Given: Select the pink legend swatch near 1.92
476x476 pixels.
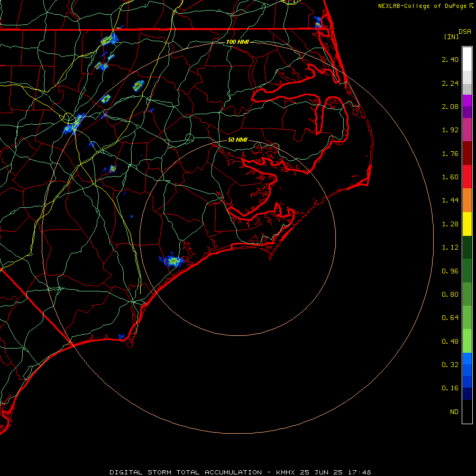Looking at the screenshot, I should (x=467, y=130).
